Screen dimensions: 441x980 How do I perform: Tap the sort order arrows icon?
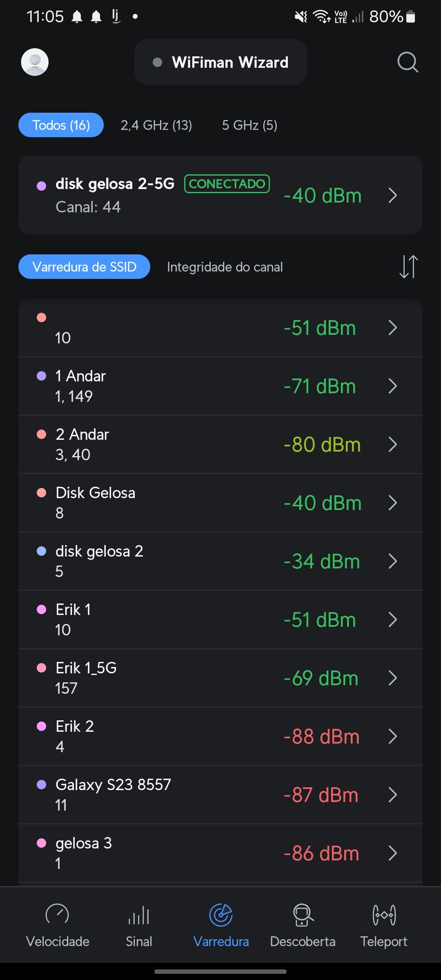(x=408, y=267)
